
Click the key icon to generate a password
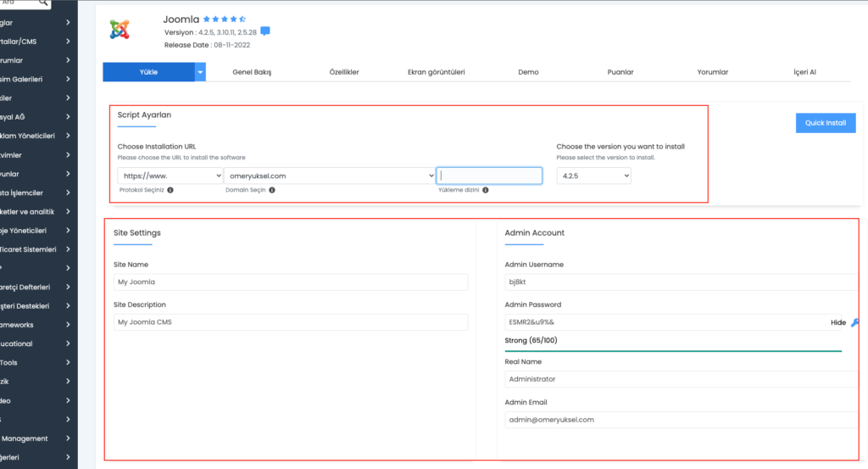(x=854, y=322)
